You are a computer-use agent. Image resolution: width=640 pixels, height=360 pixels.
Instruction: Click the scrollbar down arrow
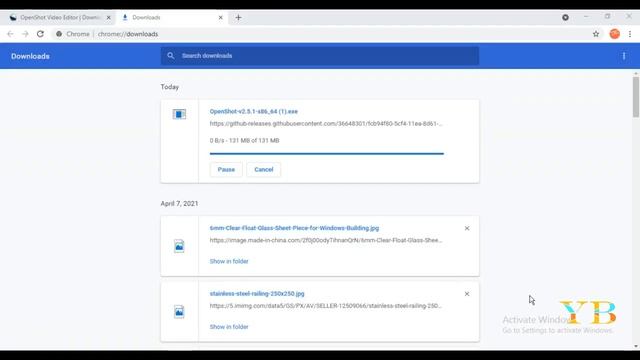636,347
